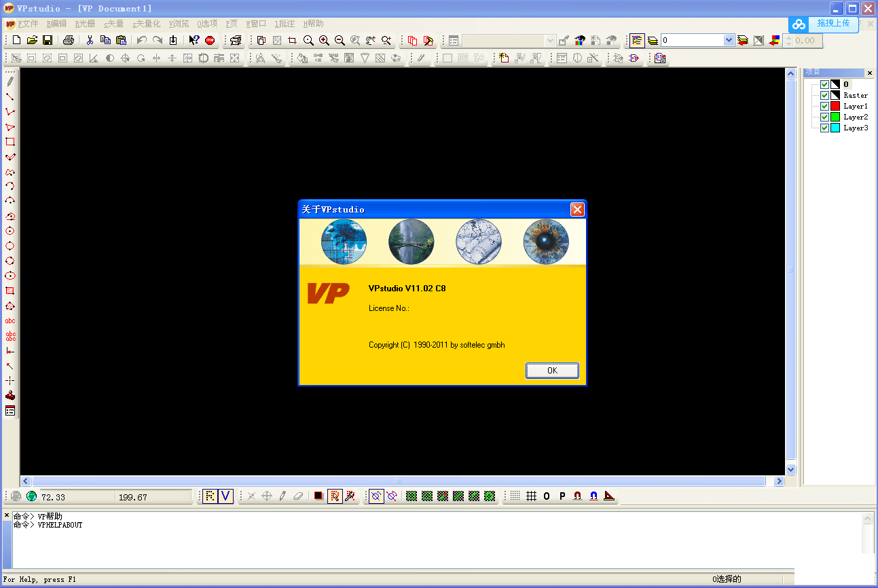878x588 pixels.
Task: Click the red color swatch of Layer1
Action: coord(835,106)
